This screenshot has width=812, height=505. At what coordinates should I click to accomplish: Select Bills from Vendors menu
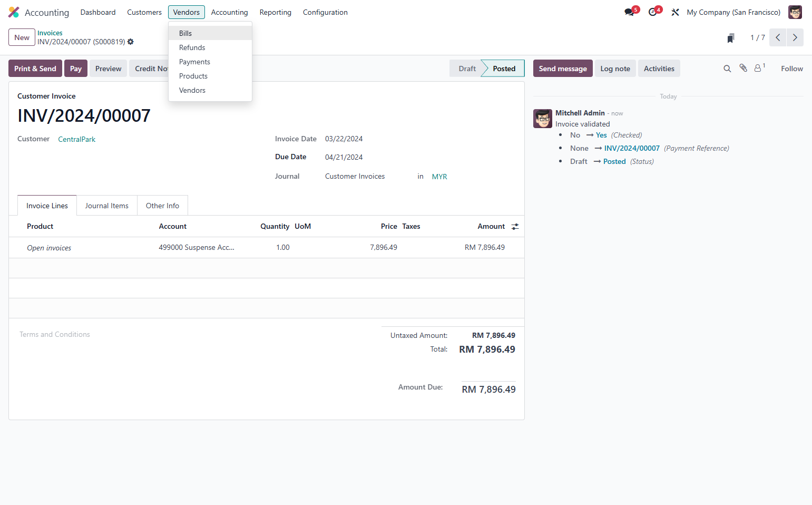210,33
